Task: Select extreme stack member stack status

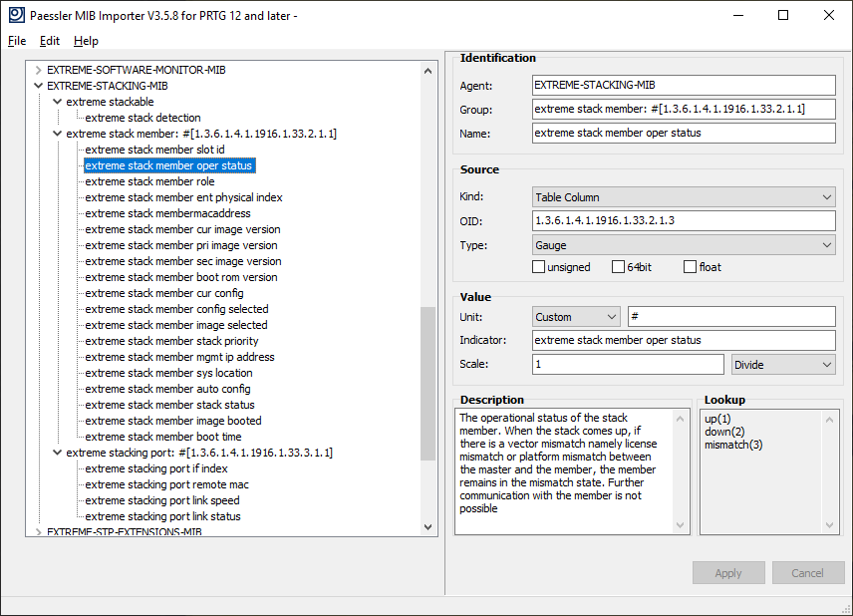Action: click(169, 405)
